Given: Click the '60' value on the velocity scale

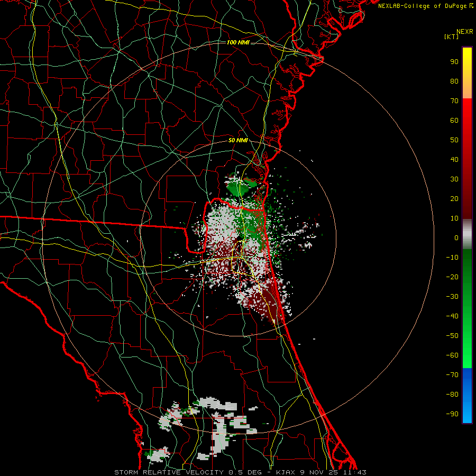Looking at the screenshot, I should click(x=454, y=121).
